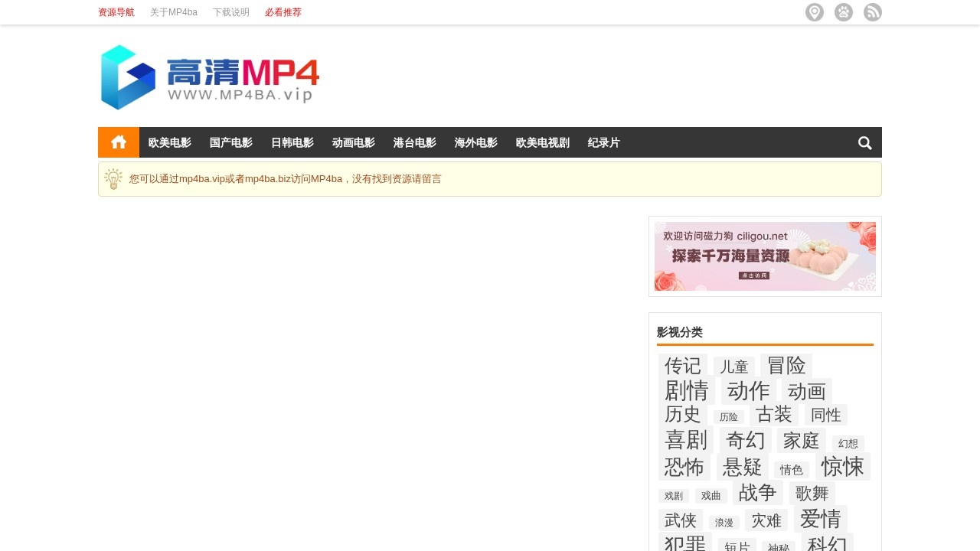Click the home icon in the navigation bar
980x551 pixels.
click(118, 142)
